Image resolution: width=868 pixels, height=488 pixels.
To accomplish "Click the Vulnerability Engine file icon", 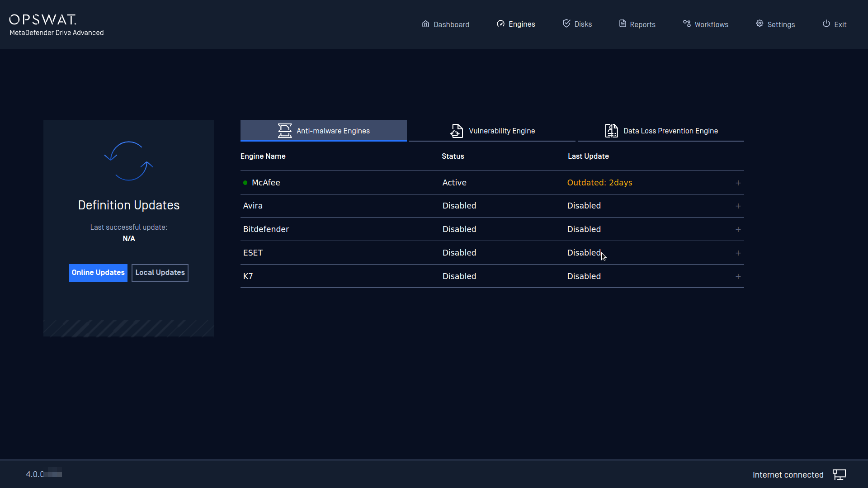I will coord(457,131).
